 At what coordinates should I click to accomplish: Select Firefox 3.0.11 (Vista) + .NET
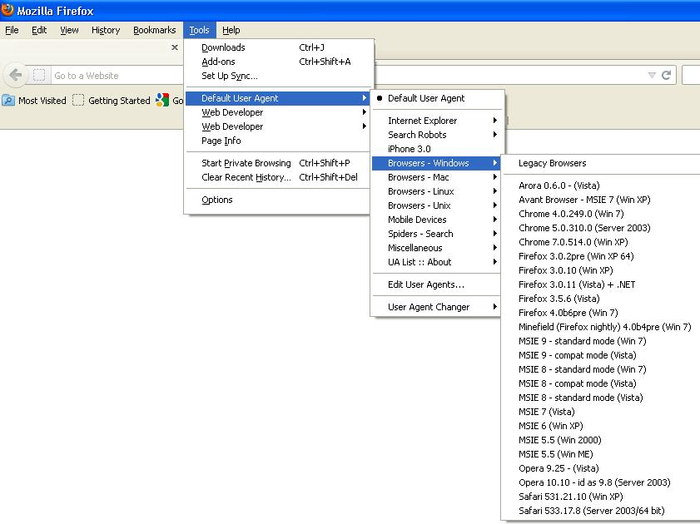click(x=601, y=285)
